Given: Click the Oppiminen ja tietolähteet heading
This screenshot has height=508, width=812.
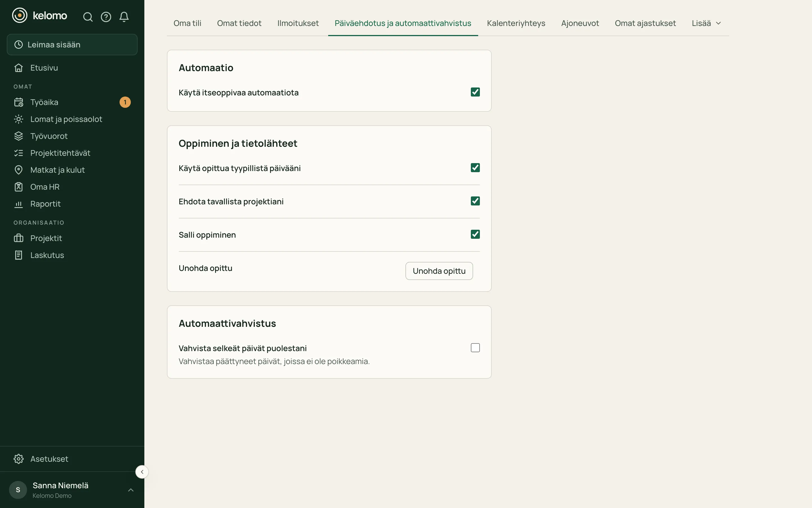Looking at the screenshot, I should (238, 143).
